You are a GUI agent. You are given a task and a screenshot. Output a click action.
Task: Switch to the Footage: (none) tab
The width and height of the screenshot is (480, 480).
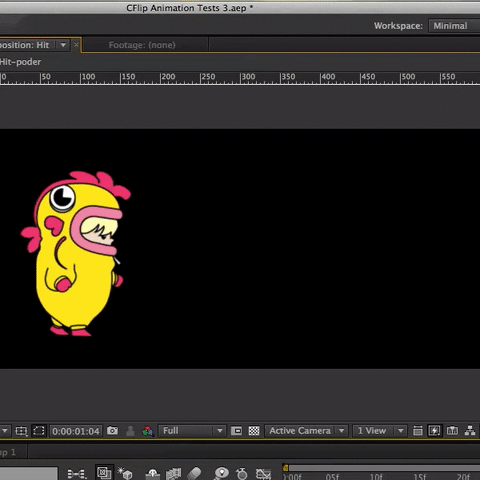point(142,45)
